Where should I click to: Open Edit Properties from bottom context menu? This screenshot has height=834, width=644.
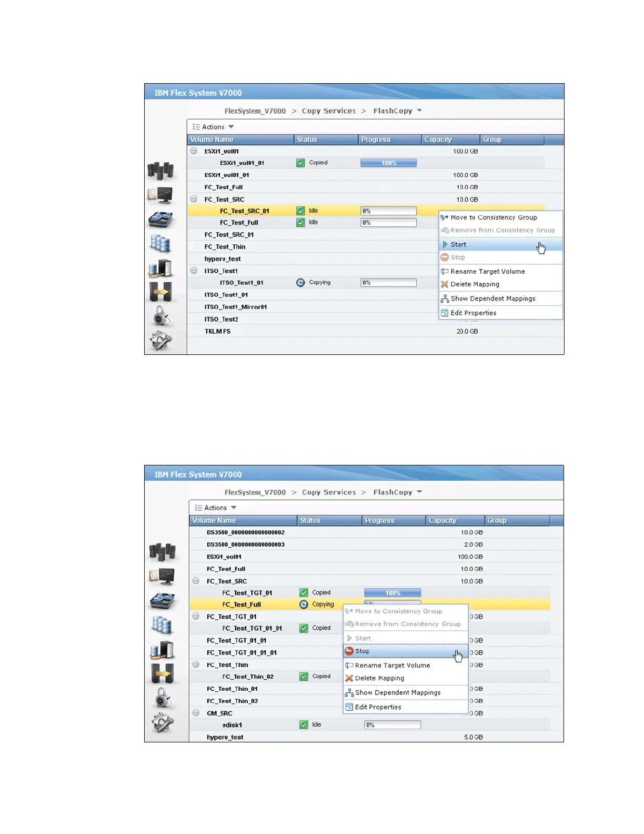click(406, 707)
